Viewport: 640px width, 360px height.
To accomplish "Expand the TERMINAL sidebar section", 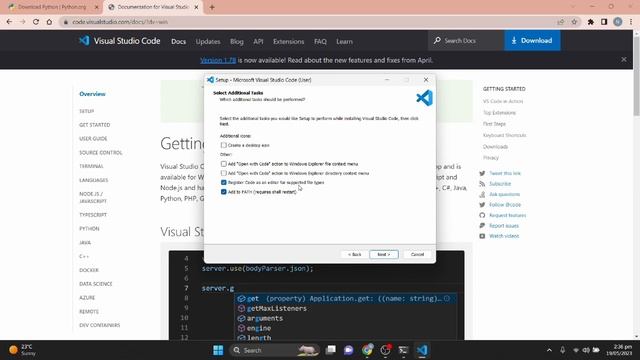I will point(91,167).
